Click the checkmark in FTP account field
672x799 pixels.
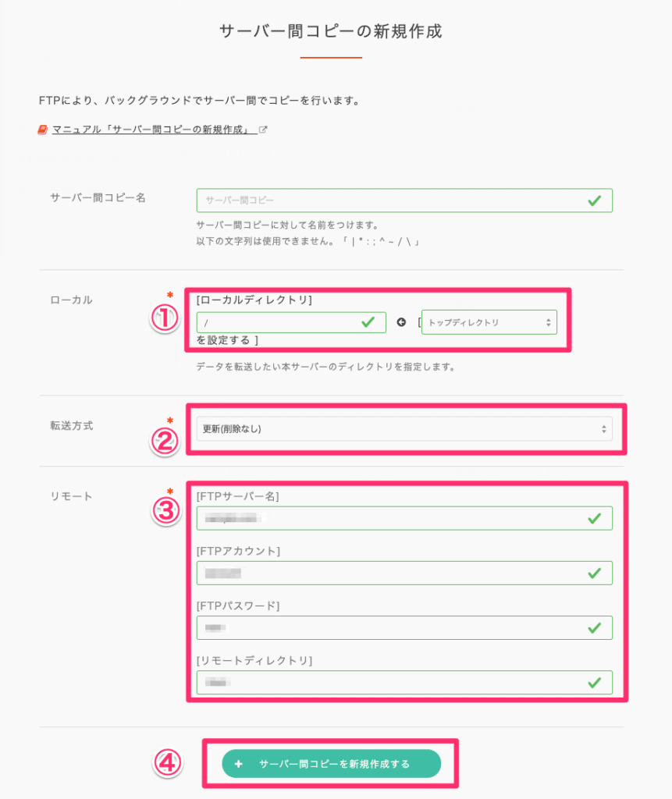pos(594,574)
